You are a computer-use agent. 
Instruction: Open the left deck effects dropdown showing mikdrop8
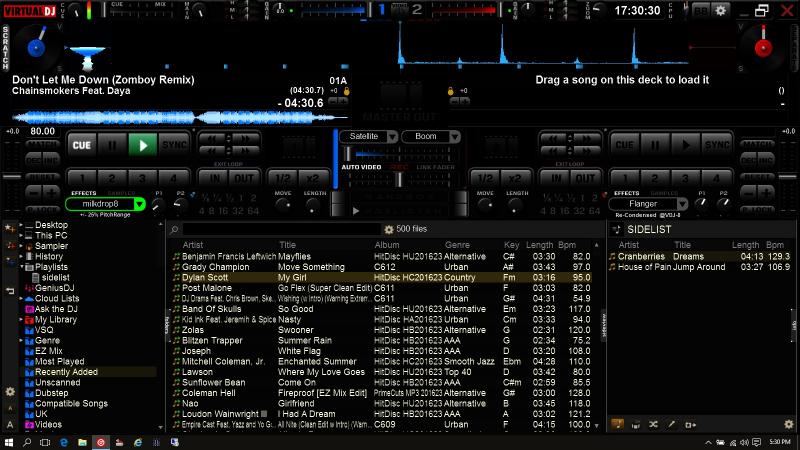[x=139, y=204]
